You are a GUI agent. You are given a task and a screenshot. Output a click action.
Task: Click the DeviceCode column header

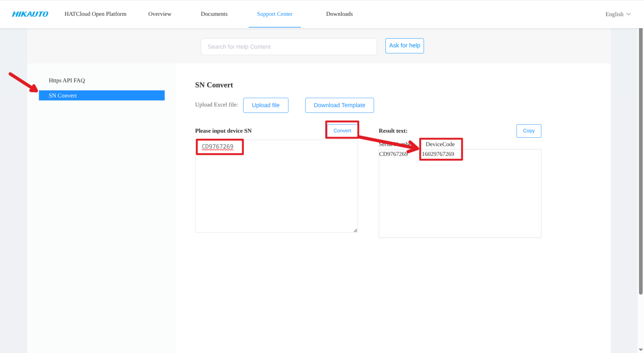[440, 144]
